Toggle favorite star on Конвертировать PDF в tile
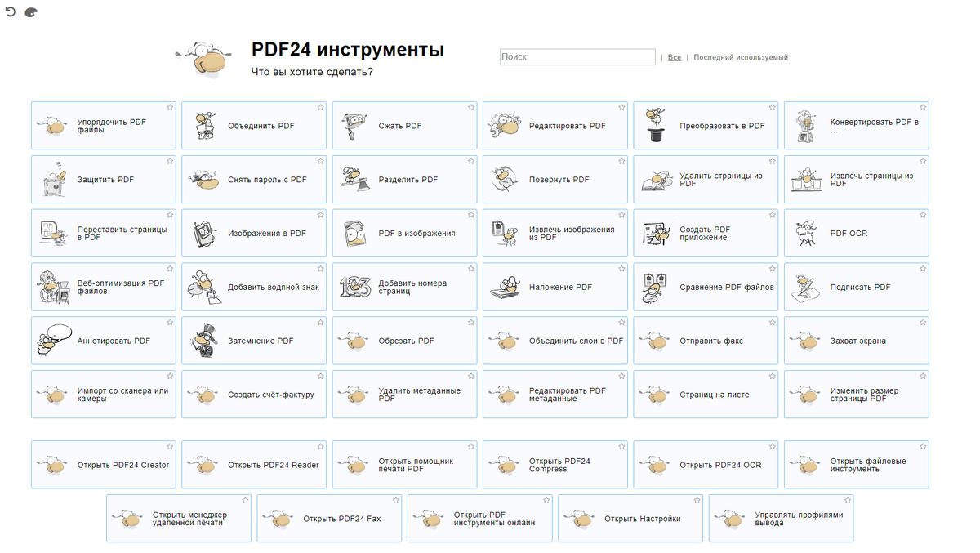The image size is (980, 553). point(923,107)
